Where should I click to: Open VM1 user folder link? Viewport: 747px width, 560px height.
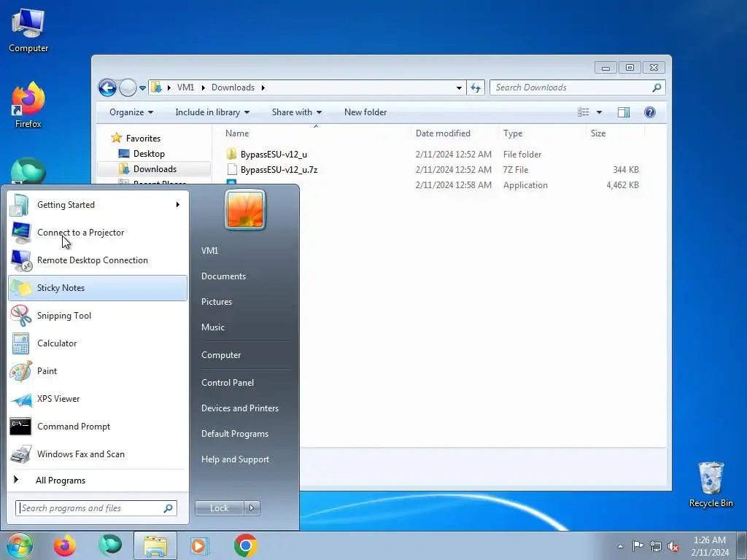tap(209, 251)
